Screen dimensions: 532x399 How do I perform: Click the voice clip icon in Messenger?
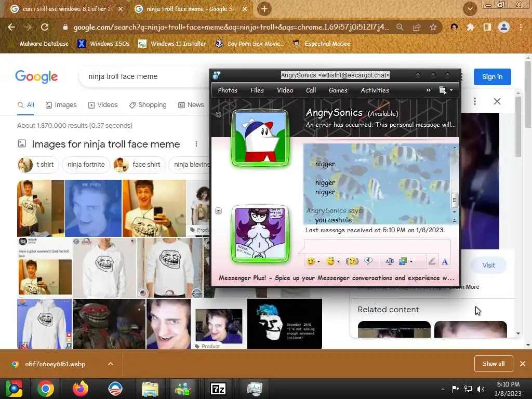coord(368,261)
